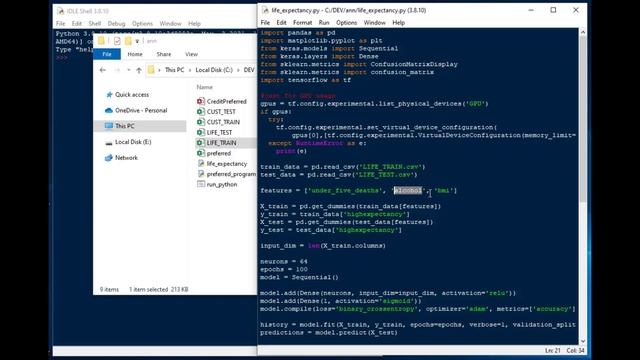
Task: Click the 'Ln: 21' status bar entry
Action: (552, 351)
